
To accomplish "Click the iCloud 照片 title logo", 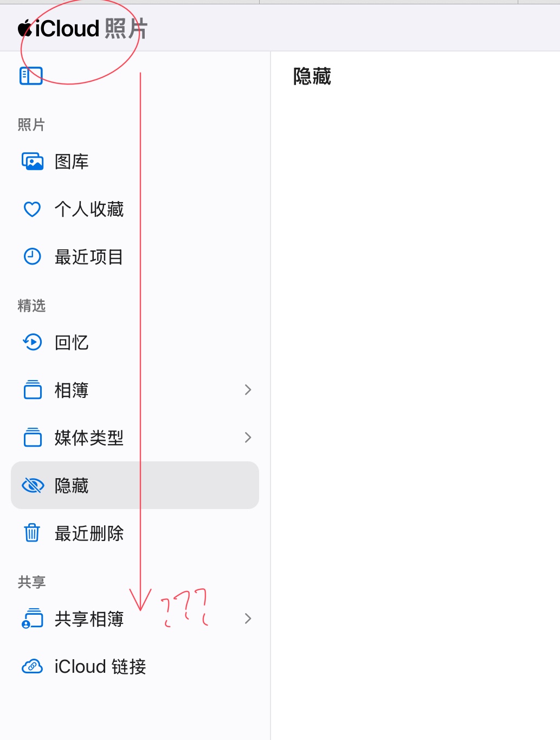I will (82, 28).
